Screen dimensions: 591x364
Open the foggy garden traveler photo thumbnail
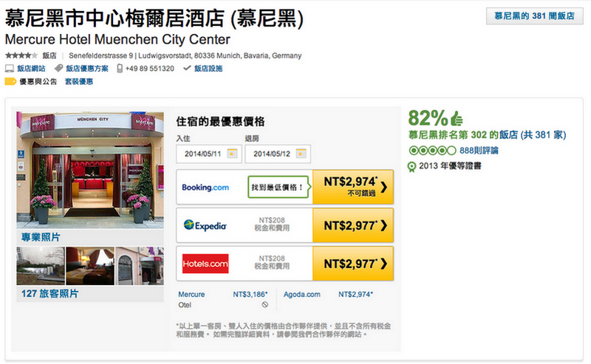pos(41,266)
